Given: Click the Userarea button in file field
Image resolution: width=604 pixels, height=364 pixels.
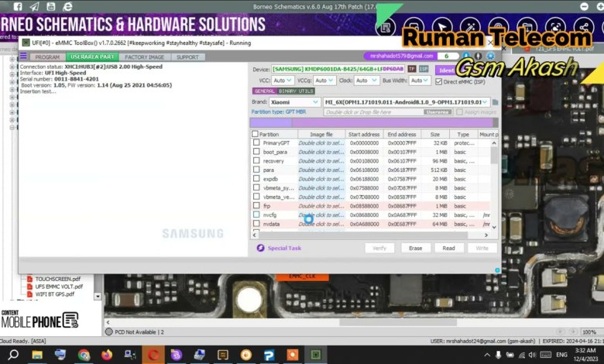Looking at the screenshot, I should coord(438,112).
